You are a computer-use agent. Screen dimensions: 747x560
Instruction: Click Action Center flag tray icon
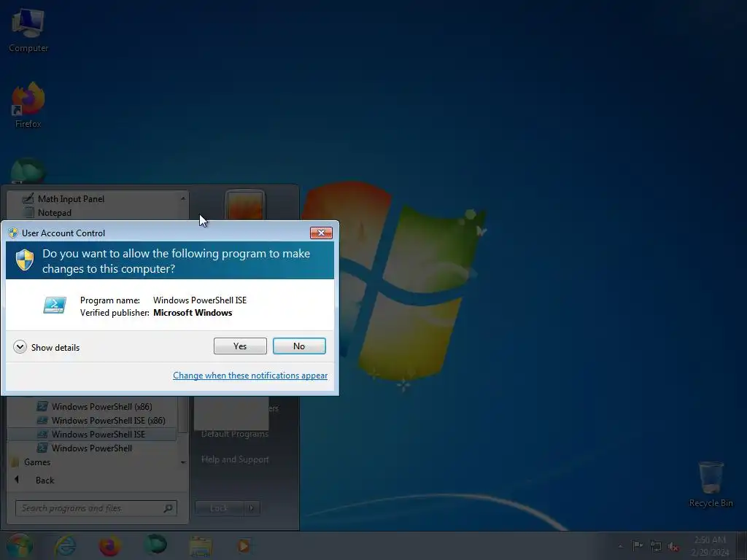pyautogui.click(x=637, y=545)
